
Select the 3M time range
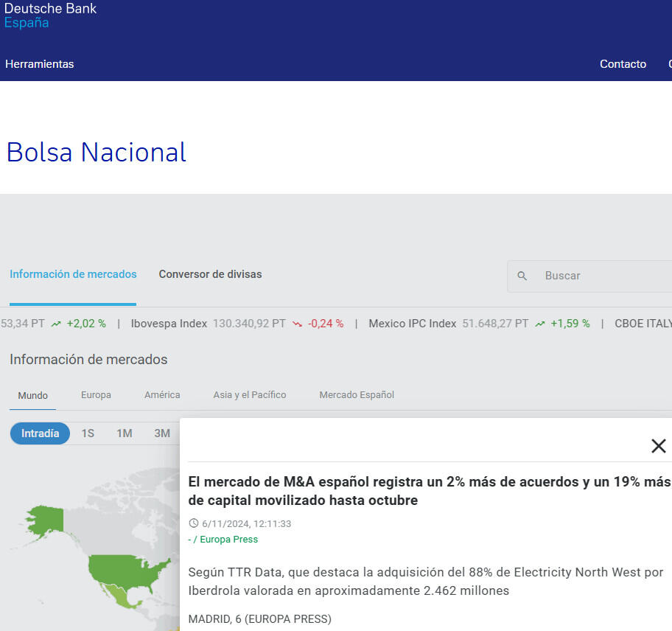click(x=162, y=433)
